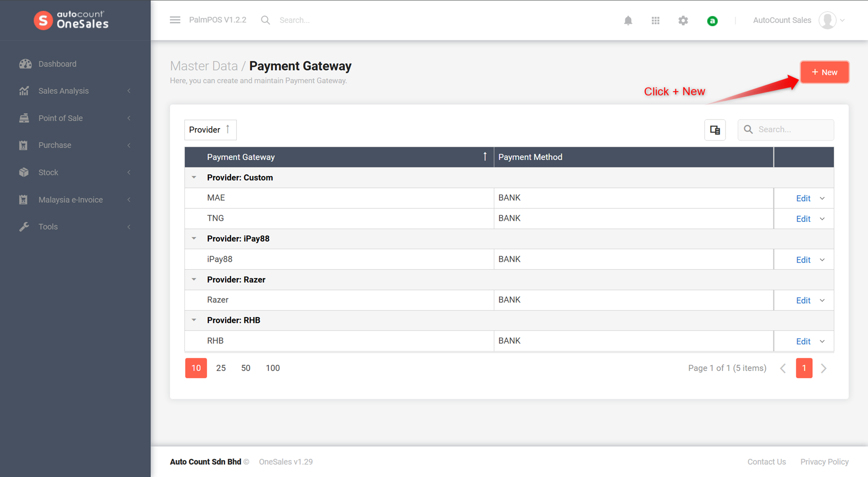
Task: Click the user avatar picture
Action: click(828, 20)
